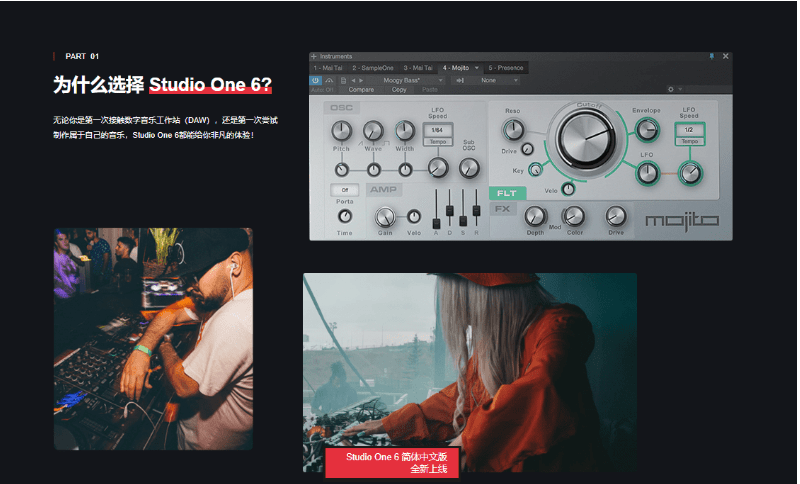Switch to the 5 - Presence tab

tap(506, 68)
